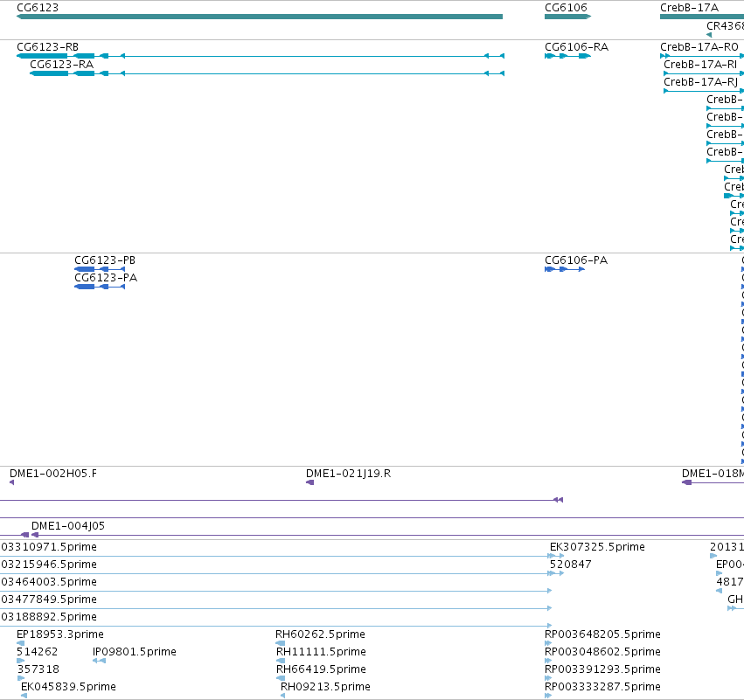Click the IP09801.5prime arrow glyph
The height and width of the screenshot is (700, 744).
pyautogui.click(x=99, y=661)
